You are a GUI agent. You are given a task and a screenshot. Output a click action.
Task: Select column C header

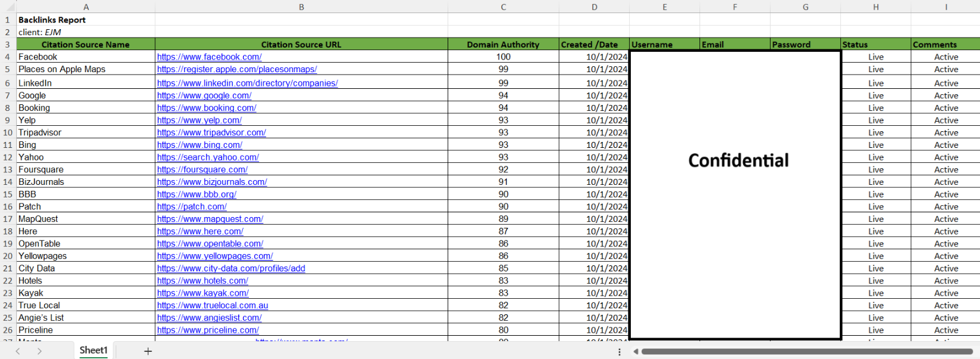pos(503,7)
